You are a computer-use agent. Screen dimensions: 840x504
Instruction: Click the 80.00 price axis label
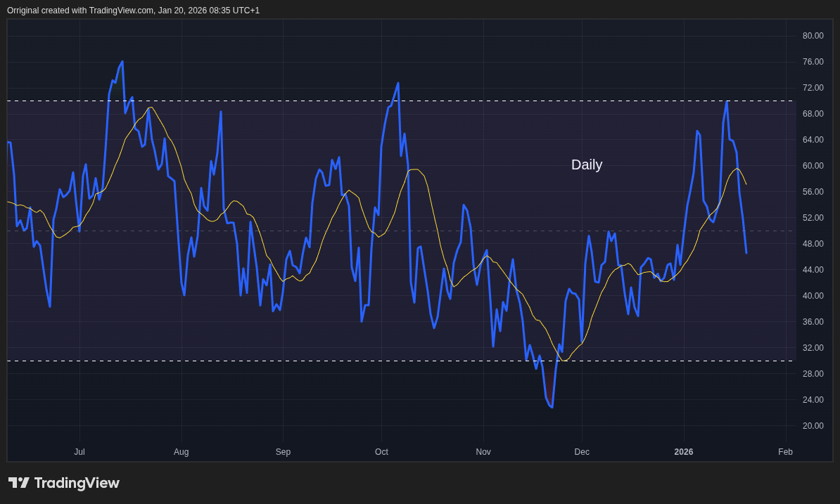813,36
